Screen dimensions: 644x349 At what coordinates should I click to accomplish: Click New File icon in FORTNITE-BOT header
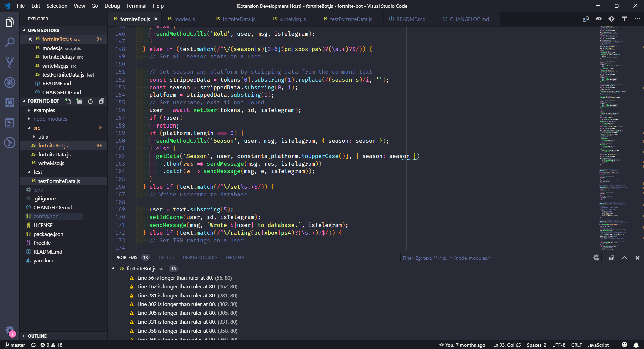point(68,101)
